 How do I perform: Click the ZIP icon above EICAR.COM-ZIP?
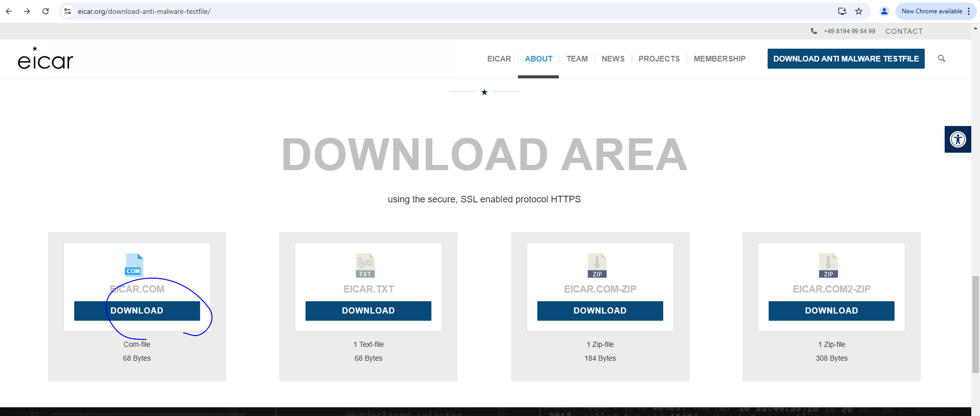pos(597,265)
